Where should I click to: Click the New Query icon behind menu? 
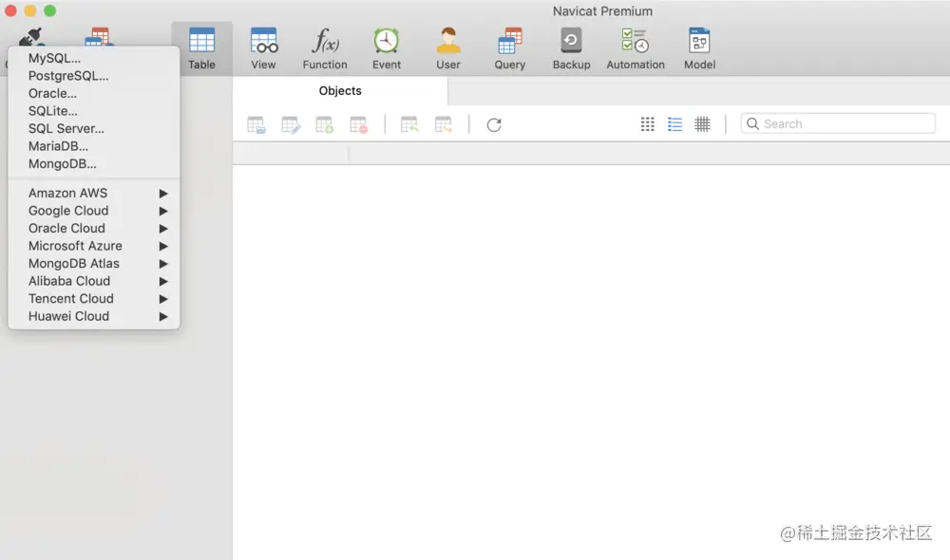point(100,36)
